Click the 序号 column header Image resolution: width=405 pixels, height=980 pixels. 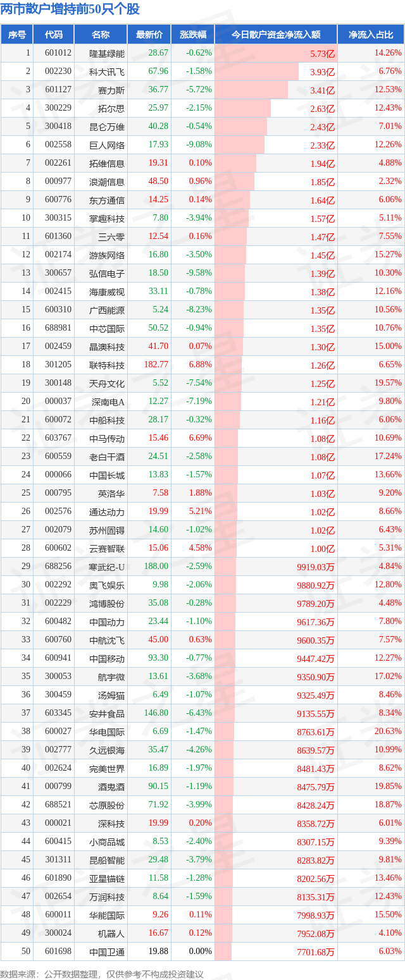coord(16,35)
